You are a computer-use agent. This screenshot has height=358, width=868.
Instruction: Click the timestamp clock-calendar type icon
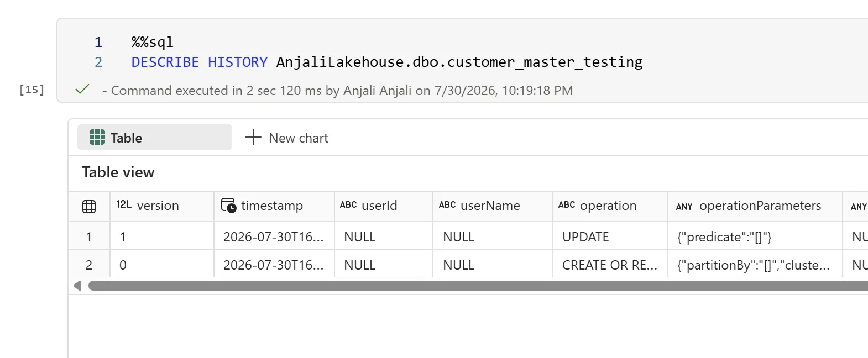pyautogui.click(x=228, y=205)
